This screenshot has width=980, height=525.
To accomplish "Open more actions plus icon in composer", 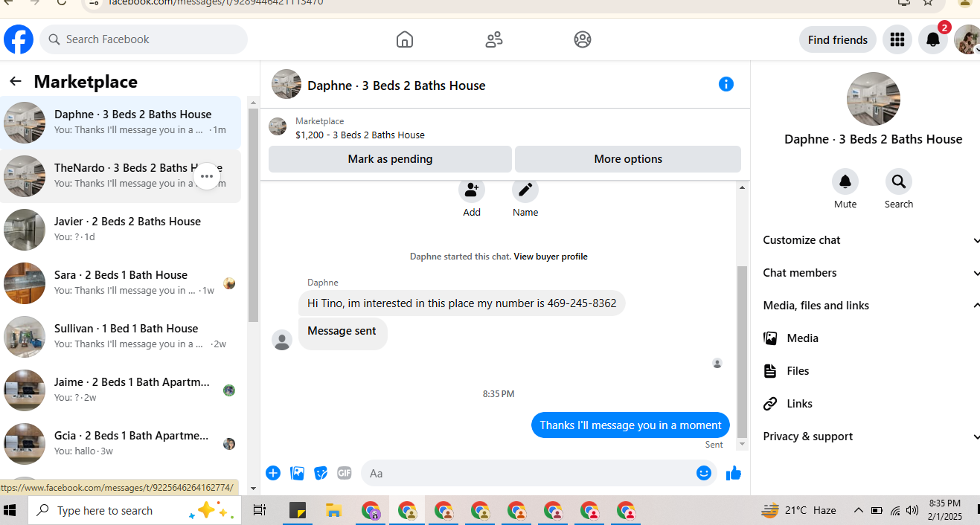I will point(273,473).
